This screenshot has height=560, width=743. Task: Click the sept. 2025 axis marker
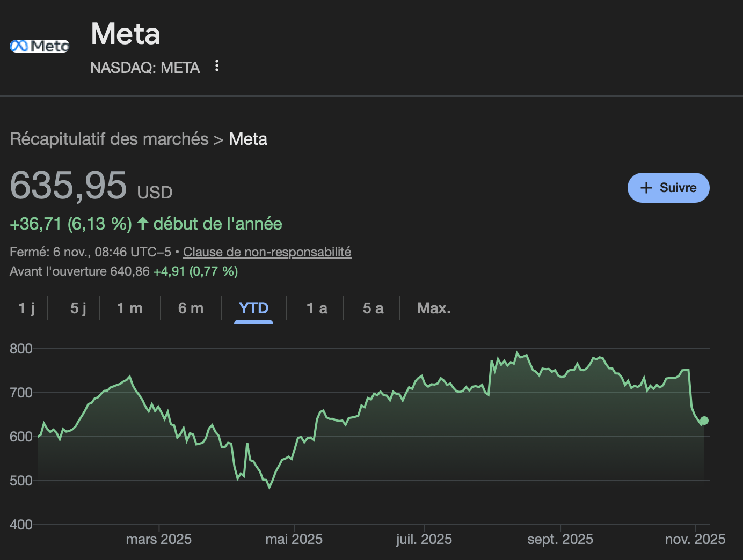tap(560, 539)
